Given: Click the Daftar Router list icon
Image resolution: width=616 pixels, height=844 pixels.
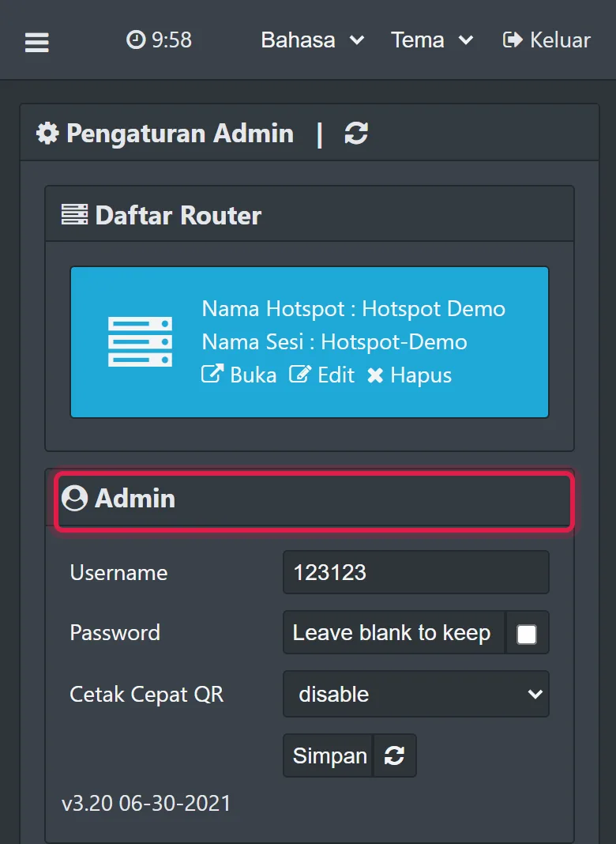Looking at the screenshot, I should pos(74,215).
